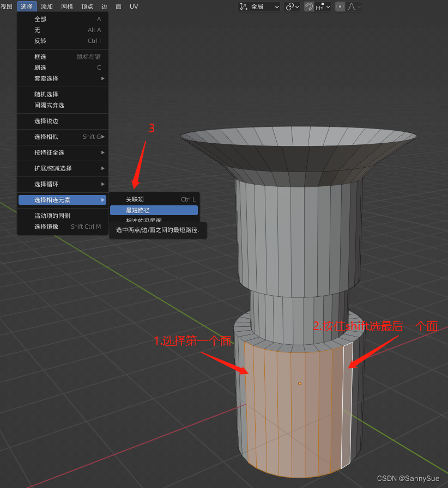Click the pivot point icon in header
This screenshot has height=488, width=448.
click(289, 7)
